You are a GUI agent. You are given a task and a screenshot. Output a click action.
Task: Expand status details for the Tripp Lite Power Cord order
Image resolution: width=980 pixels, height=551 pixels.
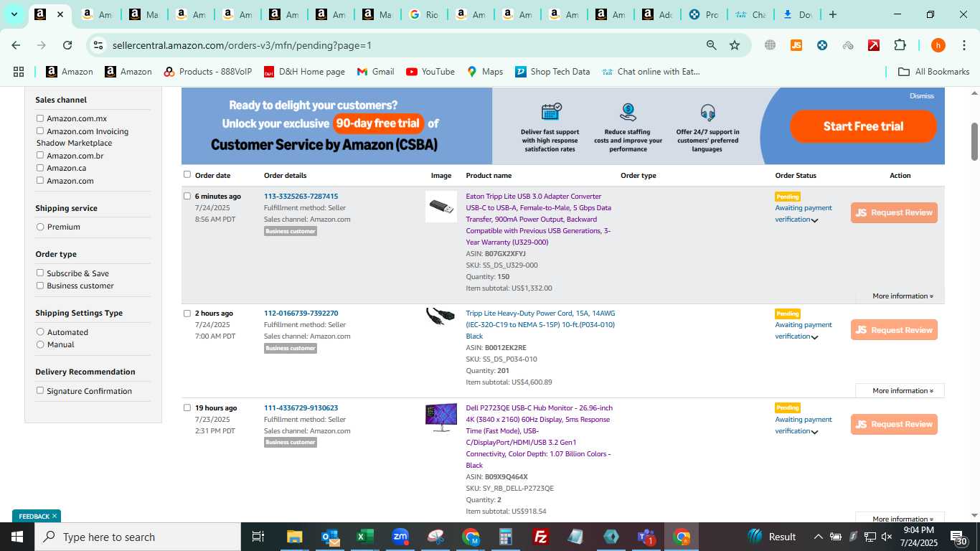[x=814, y=337]
